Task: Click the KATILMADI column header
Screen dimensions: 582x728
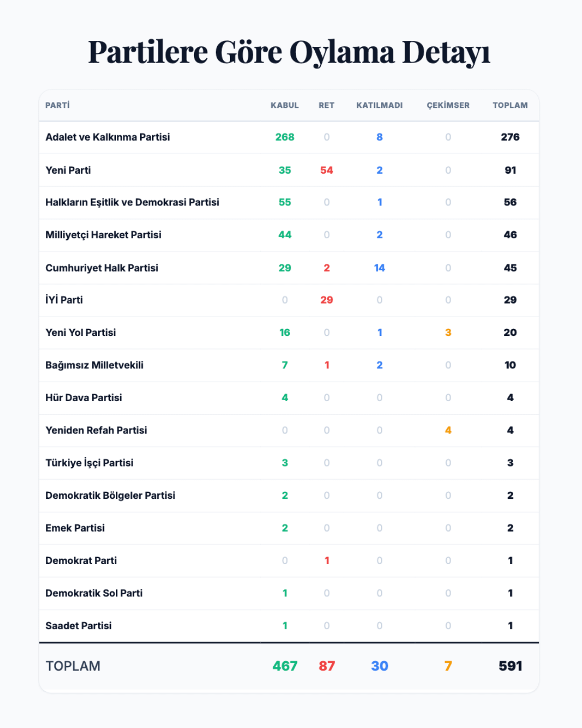Action: 379,105
